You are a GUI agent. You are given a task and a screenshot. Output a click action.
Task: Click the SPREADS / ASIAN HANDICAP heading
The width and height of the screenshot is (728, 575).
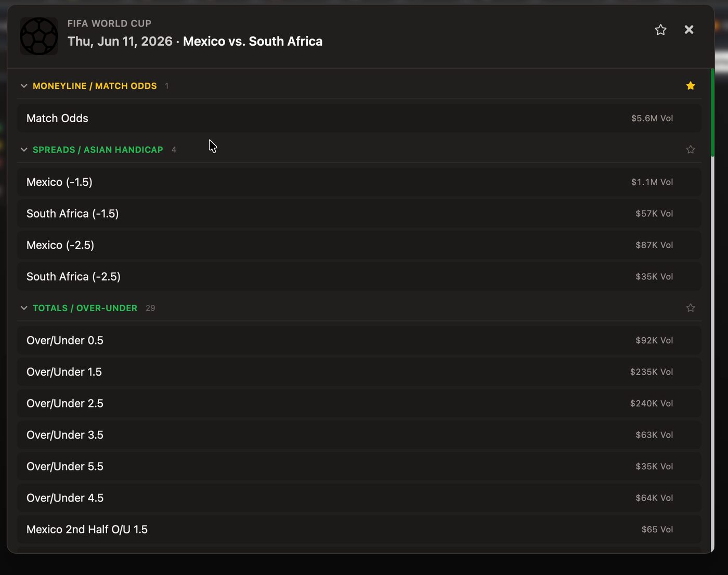click(98, 149)
